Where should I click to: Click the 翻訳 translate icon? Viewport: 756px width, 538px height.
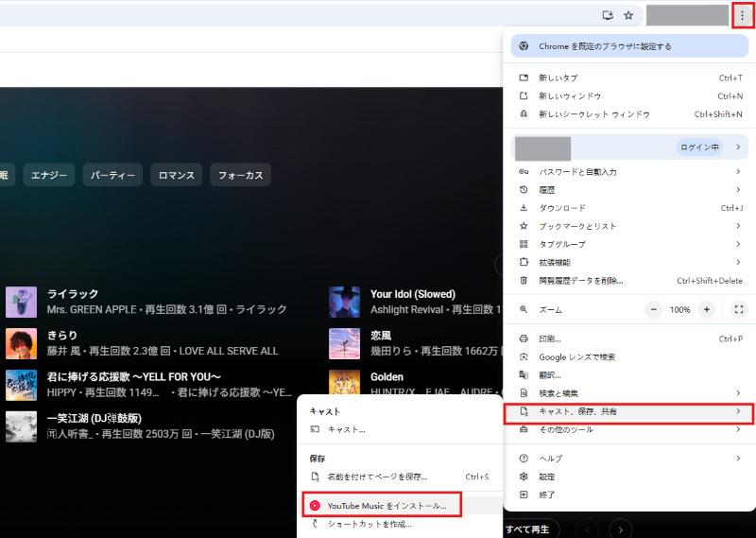pyautogui.click(x=524, y=375)
